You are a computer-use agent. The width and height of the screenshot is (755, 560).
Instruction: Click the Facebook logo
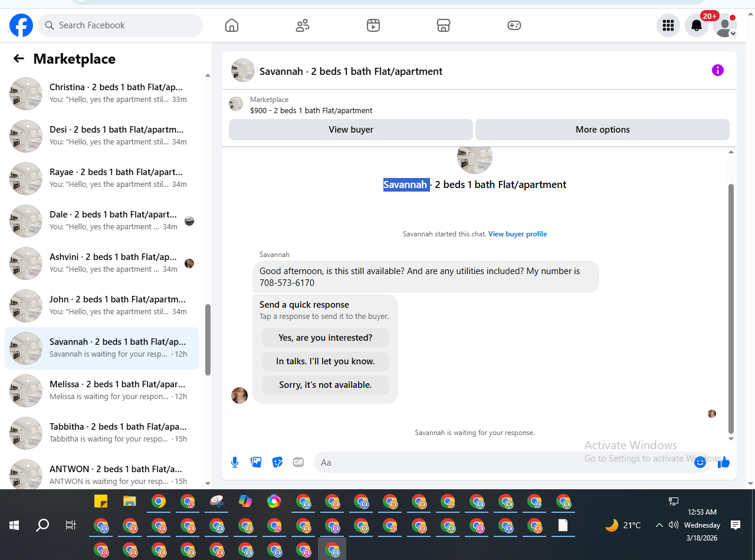click(x=21, y=25)
